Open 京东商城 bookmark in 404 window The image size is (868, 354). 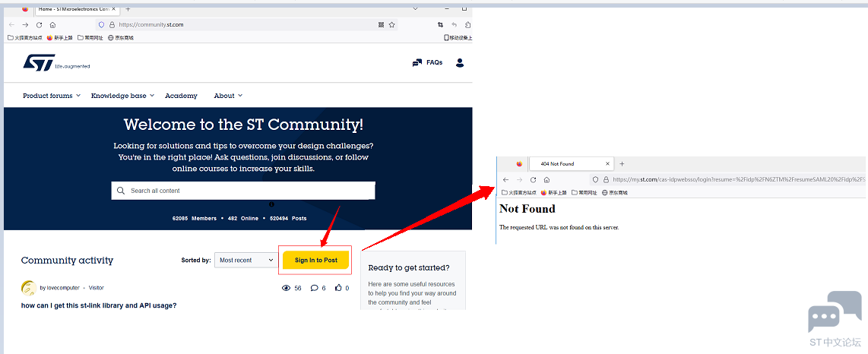coord(614,193)
